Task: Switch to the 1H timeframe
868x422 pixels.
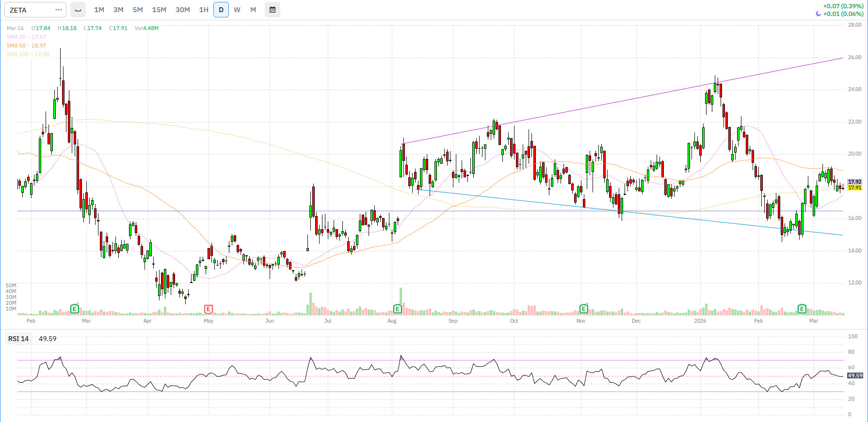Action: coord(204,10)
